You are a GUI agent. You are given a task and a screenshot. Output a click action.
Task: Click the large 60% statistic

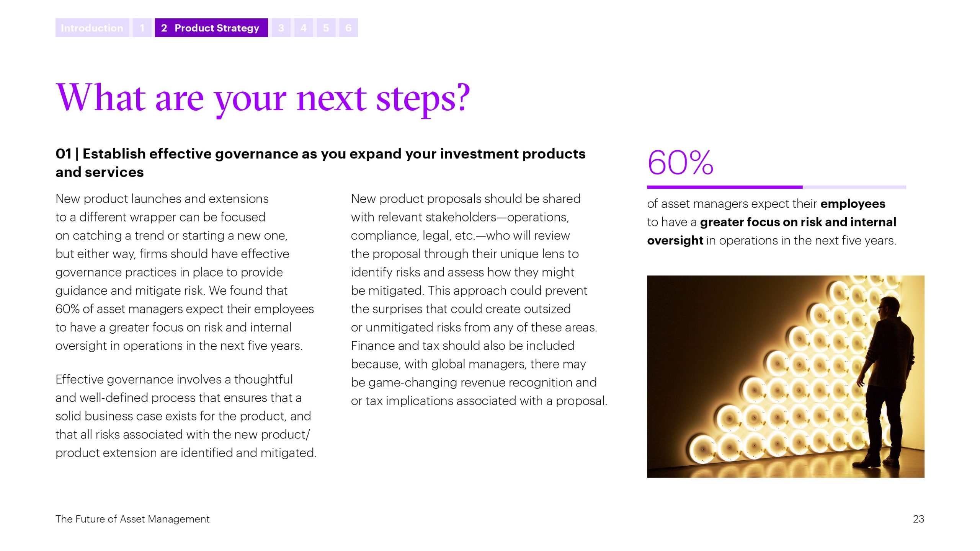coord(680,163)
